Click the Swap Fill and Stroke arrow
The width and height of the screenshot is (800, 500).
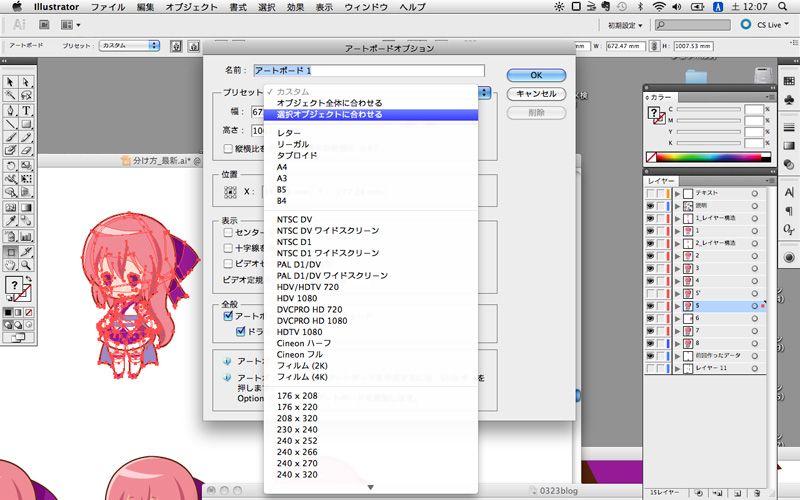[x=29, y=279]
